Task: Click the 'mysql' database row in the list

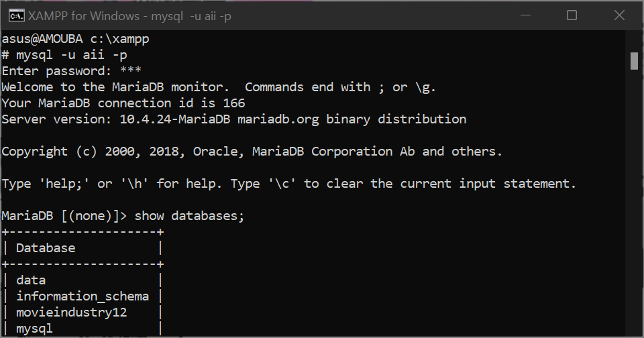Action: (x=35, y=329)
